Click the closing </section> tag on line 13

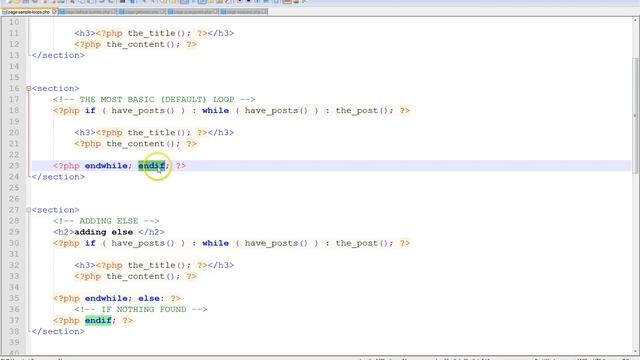[58, 55]
